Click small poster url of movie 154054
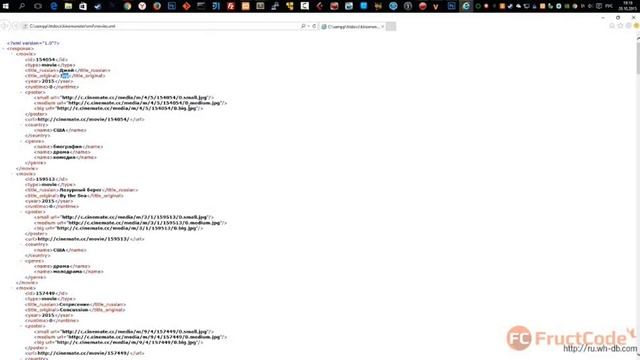640x360 pixels. coord(134,98)
